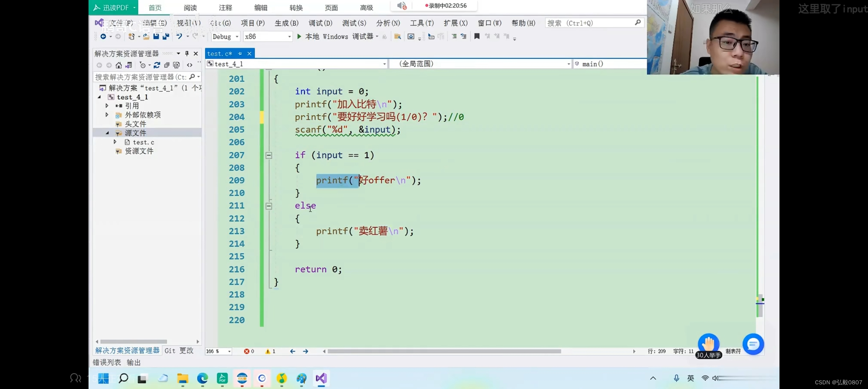Click the home icon in Solution Explorer

(119, 65)
